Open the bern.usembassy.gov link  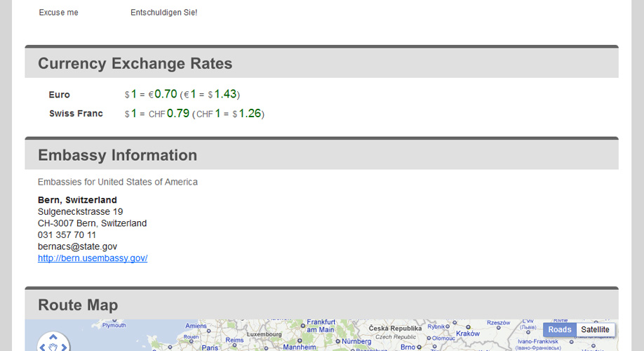(93, 258)
